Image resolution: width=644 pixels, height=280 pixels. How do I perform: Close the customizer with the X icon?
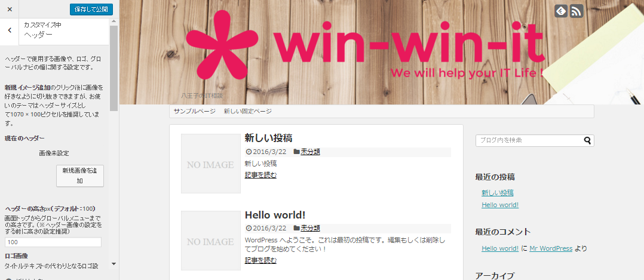coord(10,9)
